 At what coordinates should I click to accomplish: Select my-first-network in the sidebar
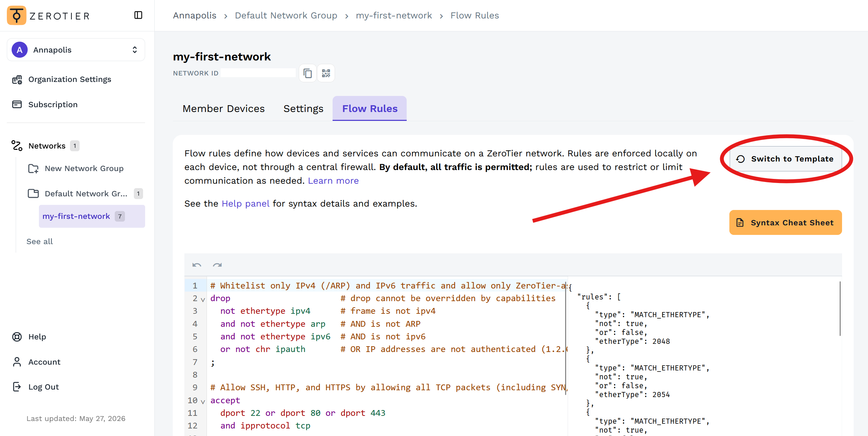(x=92, y=216)
